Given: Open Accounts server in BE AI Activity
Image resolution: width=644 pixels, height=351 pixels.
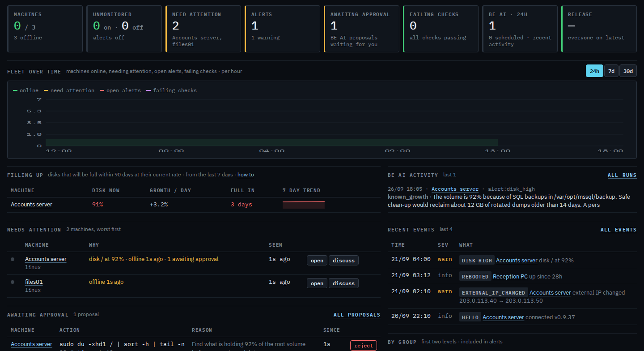Looking at the screenshot, I should click(x=455, y=189).
